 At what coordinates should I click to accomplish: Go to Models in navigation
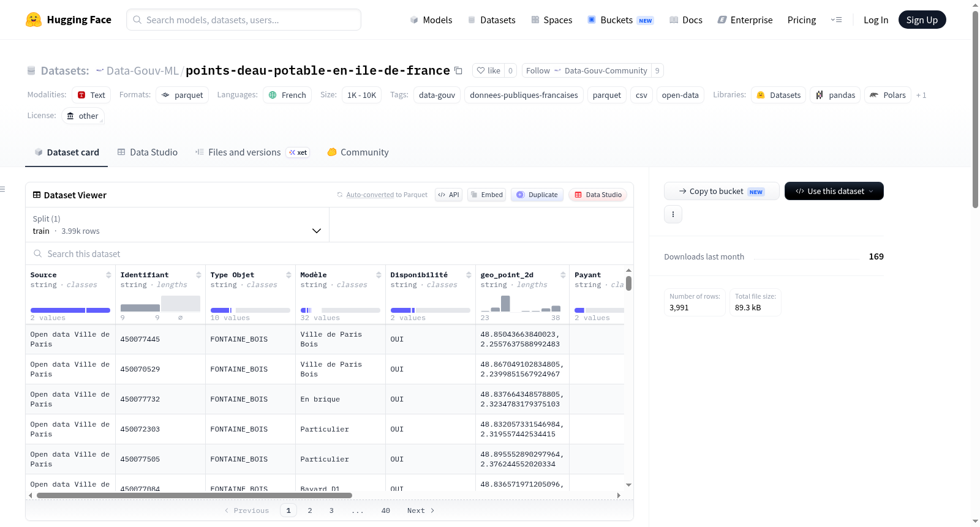tap(431, 20)
